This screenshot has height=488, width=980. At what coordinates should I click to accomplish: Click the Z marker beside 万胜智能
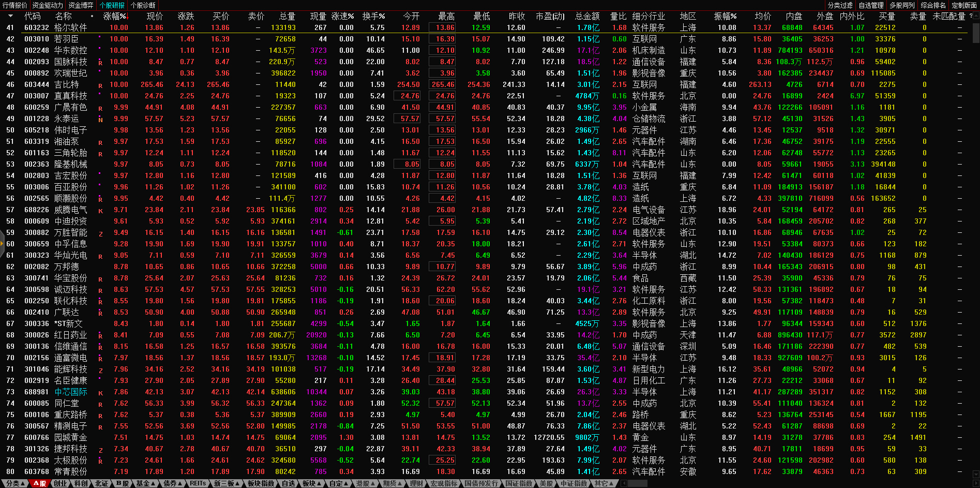coord(100,233)
